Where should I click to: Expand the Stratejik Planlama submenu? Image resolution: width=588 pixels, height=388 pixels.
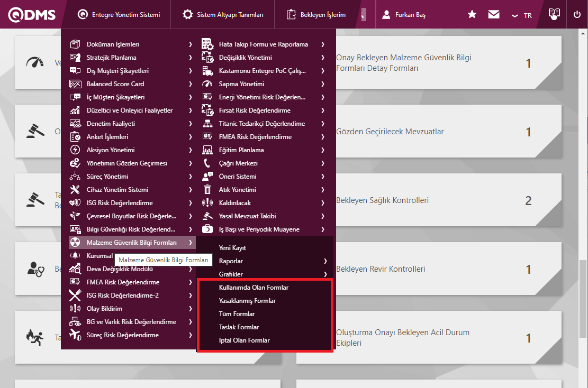[x=190, y=58]
